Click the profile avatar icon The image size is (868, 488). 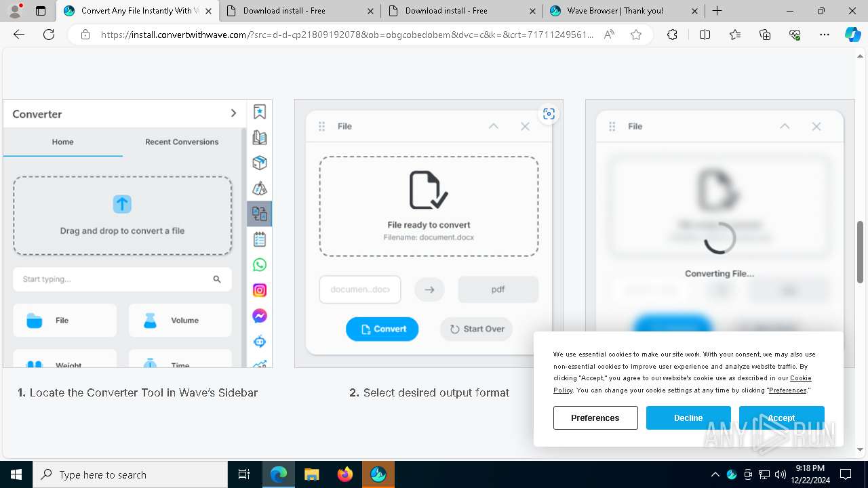point(15,11)
